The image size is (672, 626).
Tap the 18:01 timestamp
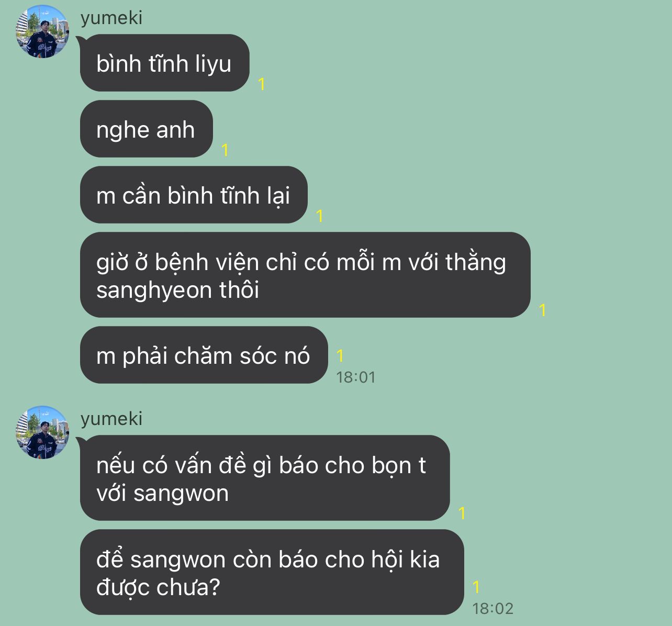(356, 377)
